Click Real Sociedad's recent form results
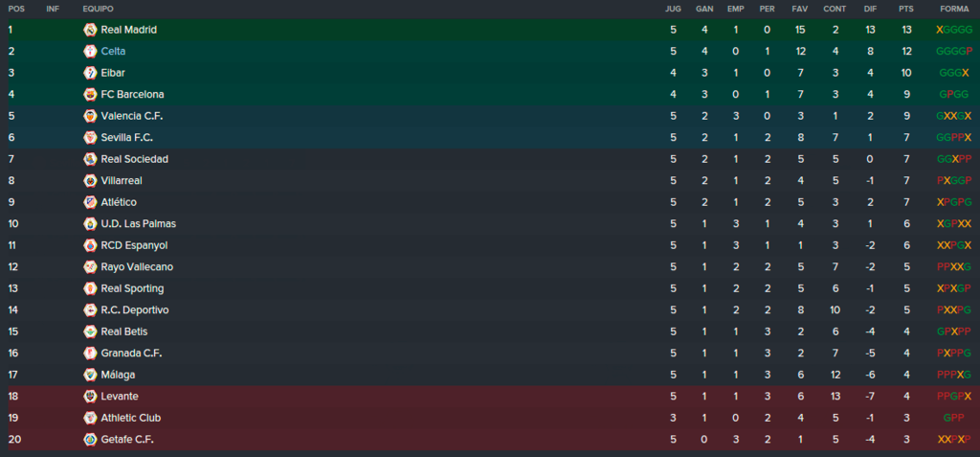Screen dimensions: 980x457 (x=954, y=159)
